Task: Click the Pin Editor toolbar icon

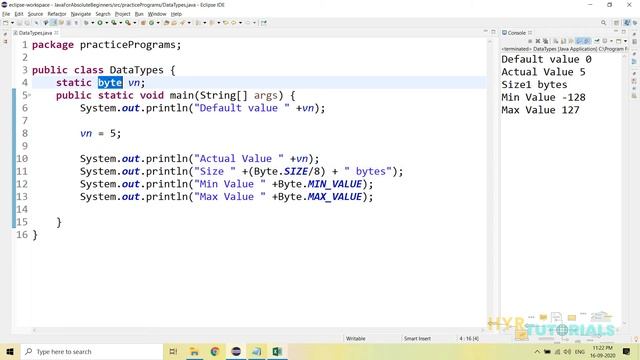Action: [263, 23]
